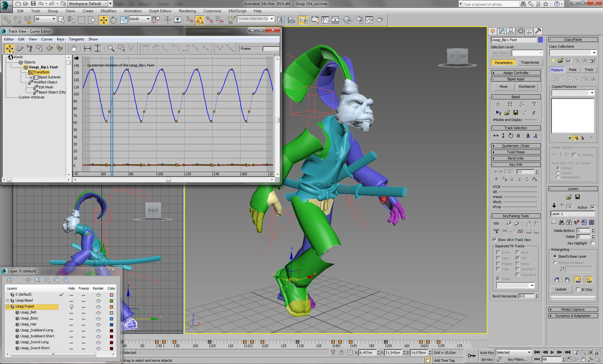Open the Material Editor icon

(x=347, y=20)
